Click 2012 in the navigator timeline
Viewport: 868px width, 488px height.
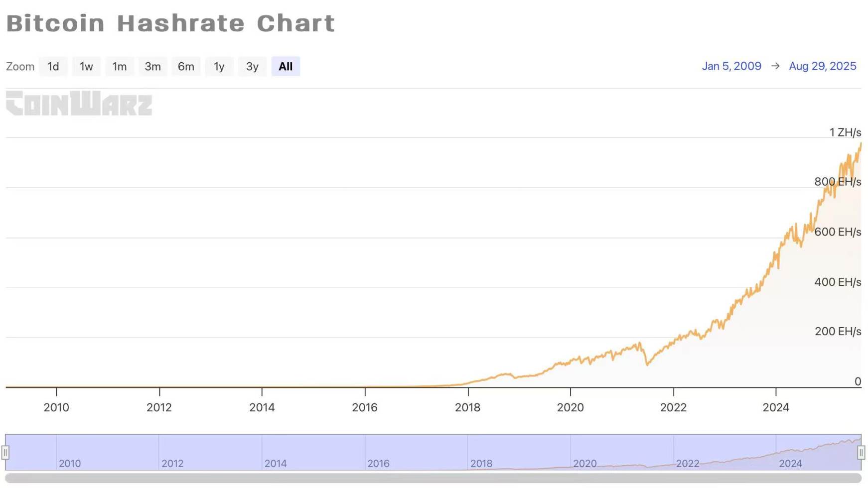pos(172,464)
